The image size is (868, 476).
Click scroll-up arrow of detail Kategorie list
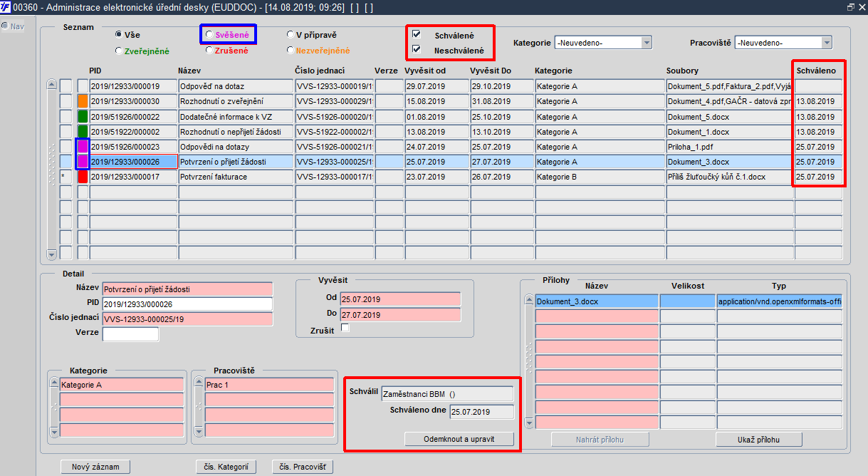pyautogui.click(x=54, y=383)
